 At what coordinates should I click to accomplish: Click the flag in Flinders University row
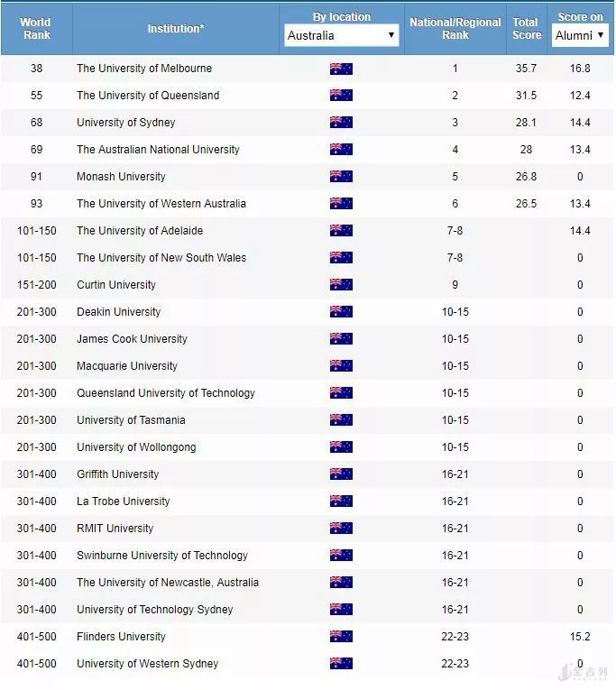click(341, 637)
